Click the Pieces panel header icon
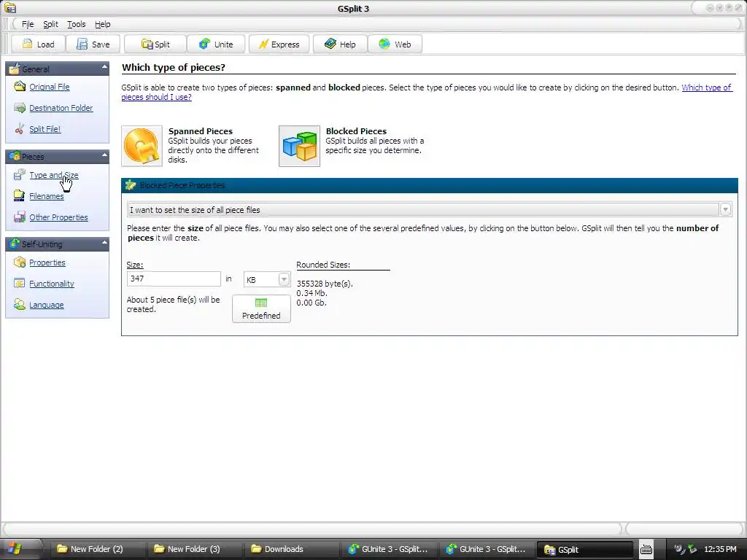The height and width of the screenshot is (560, 747). [15, 156]
